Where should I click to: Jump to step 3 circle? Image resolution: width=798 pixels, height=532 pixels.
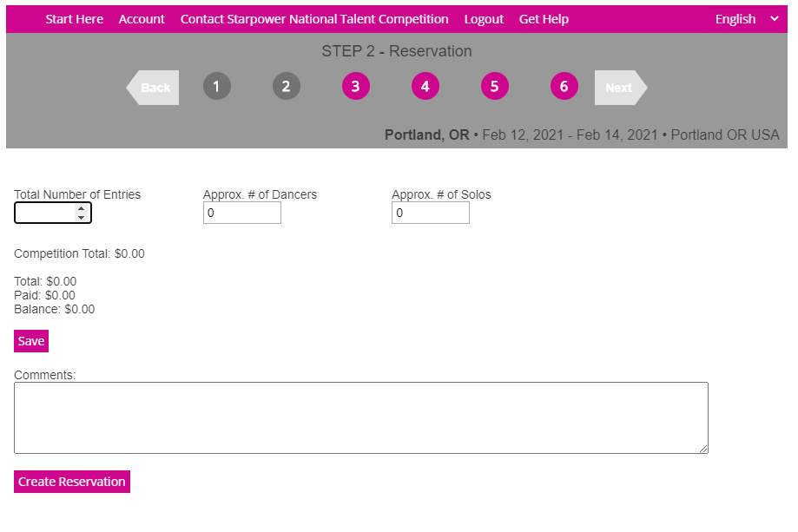[x=355, y=87]
